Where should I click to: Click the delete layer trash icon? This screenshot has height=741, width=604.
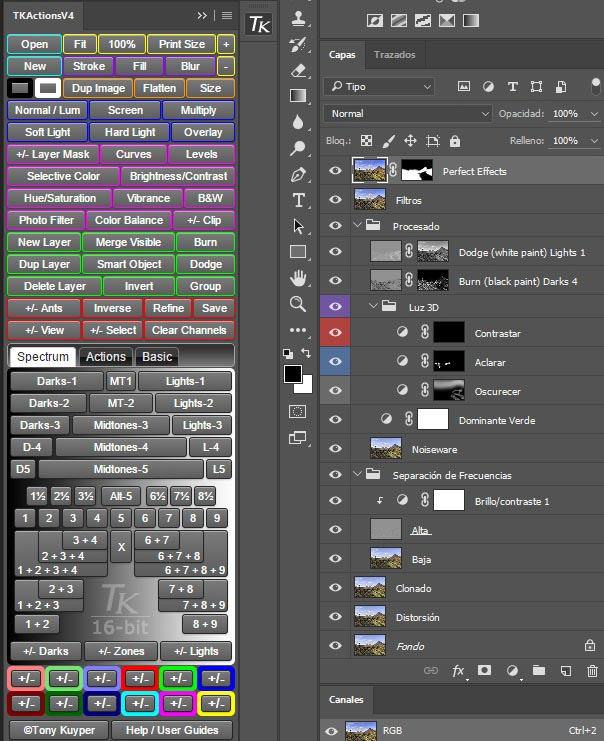coord(592,671)
